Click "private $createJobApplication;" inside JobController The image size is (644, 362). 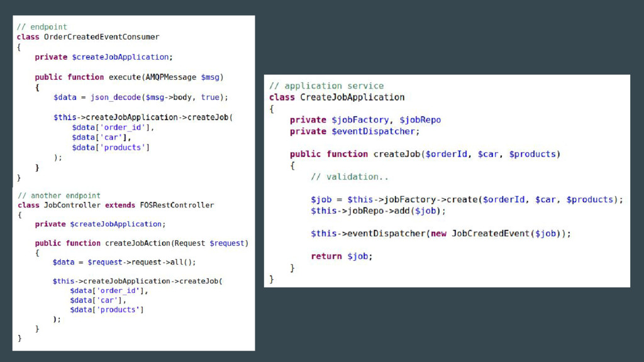100,224
